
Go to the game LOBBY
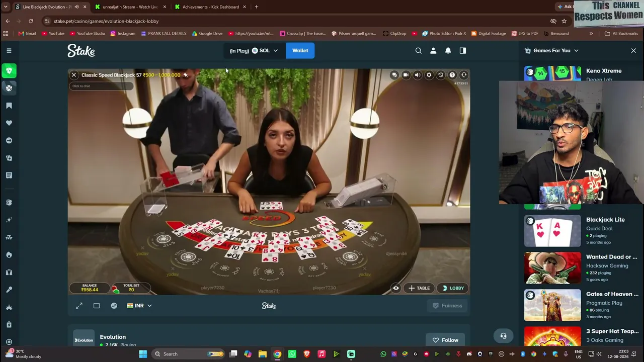click(453, 288)
